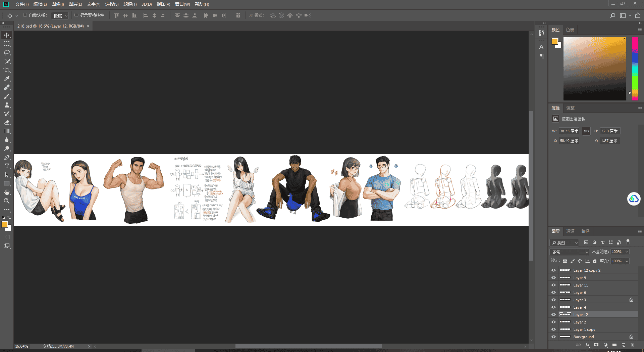Click the foreground color swatch in toolbar
Screen dimensions: 644x352
point(4,225)
